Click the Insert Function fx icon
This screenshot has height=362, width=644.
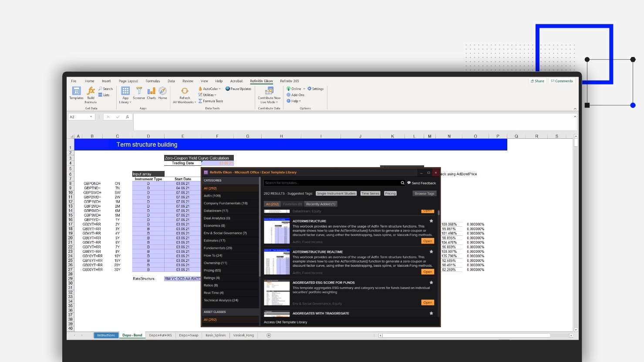click(x=127, y=117)
